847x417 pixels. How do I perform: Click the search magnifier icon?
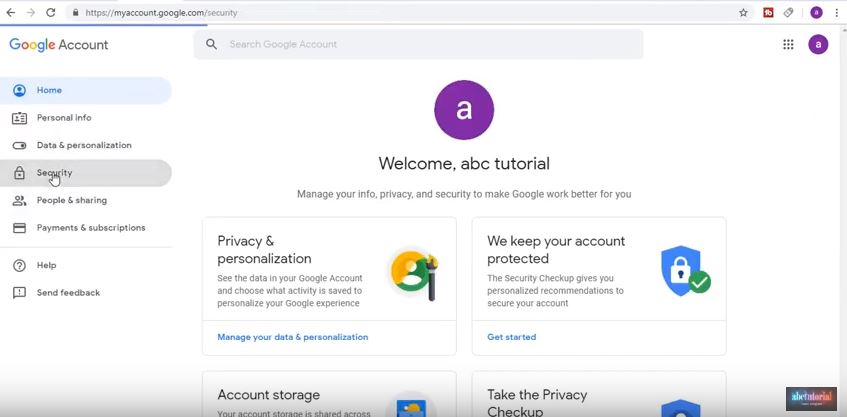tap(211, 44)
